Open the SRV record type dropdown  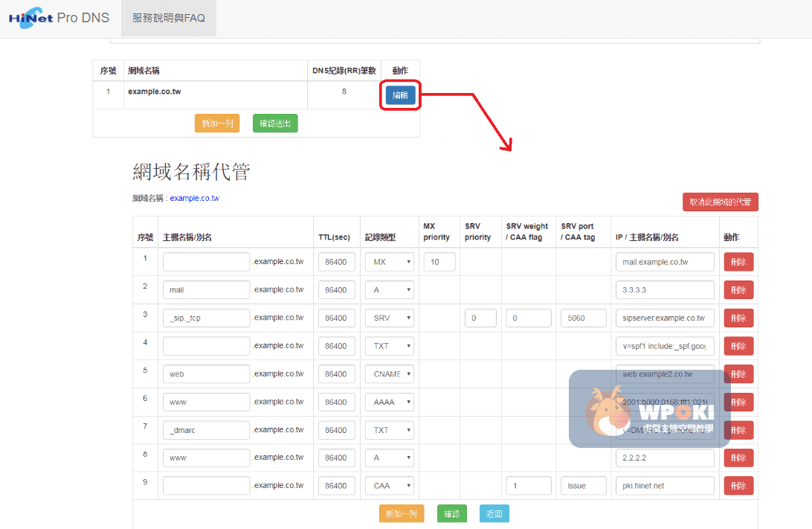click(389, 318)
